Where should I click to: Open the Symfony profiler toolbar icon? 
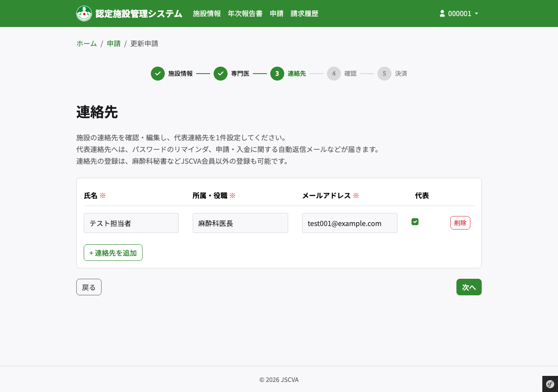550,384
